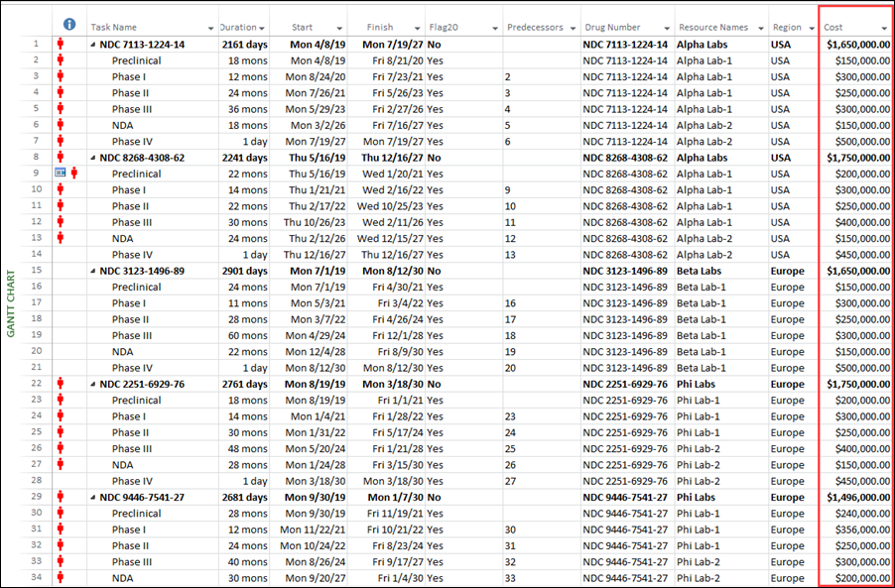Screen dimensions: 895x588
Task: Click the overallocation icon next to Phase III row 5
Action: coord(61,109)
